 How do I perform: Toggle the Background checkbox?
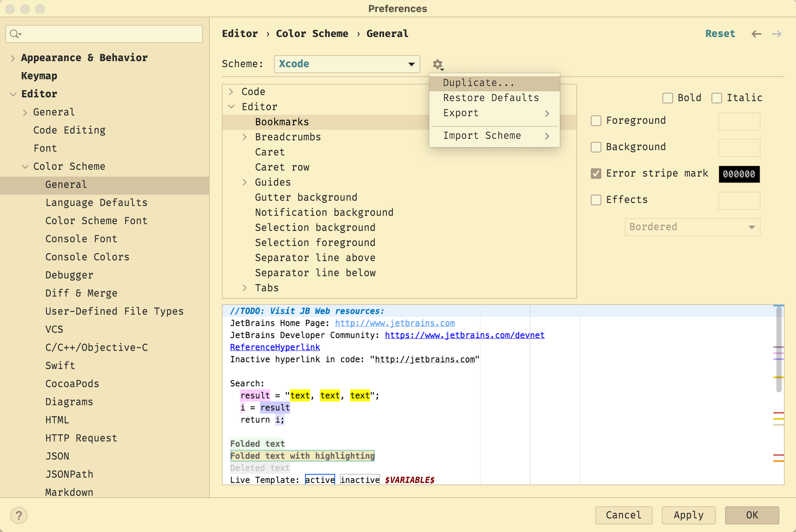point(596,147)
